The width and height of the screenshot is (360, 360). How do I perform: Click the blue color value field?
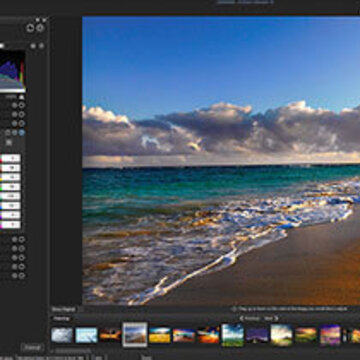[x=11, y=206]
